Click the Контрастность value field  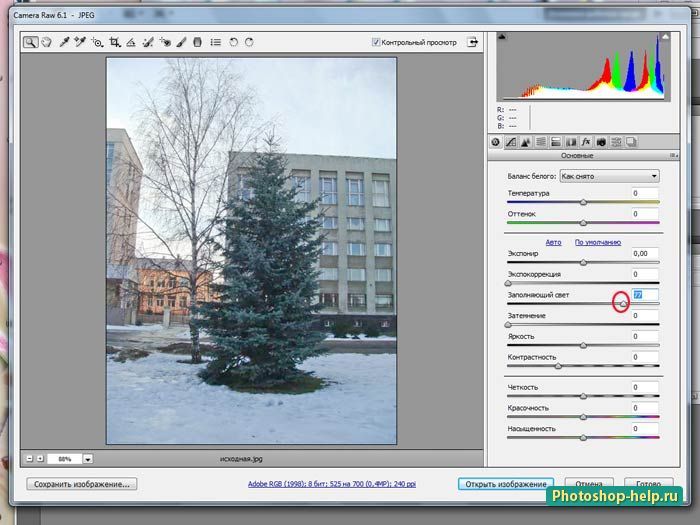click(645, 357)
